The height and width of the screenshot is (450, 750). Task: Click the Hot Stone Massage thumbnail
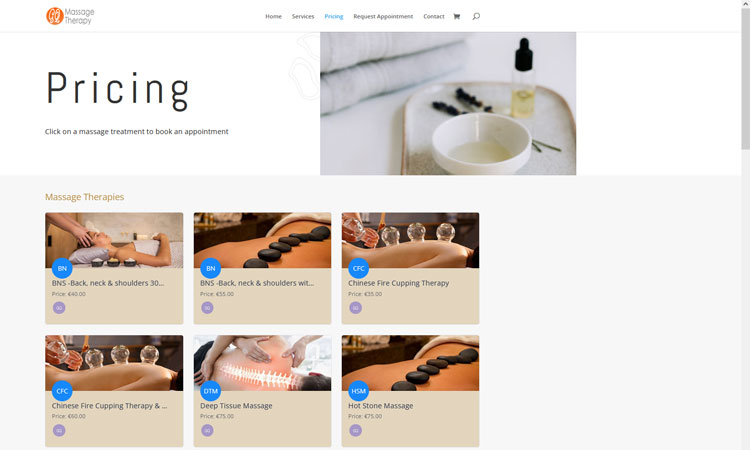[410, 363]
